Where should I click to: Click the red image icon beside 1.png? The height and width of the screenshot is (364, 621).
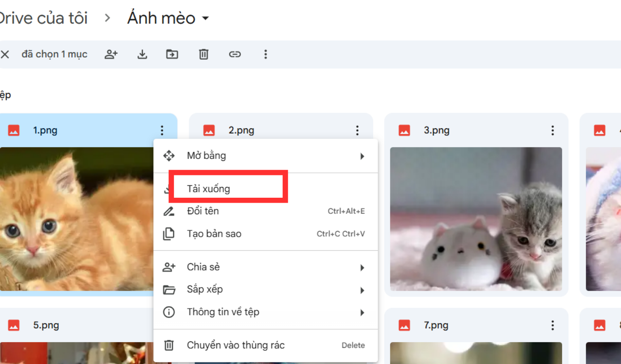point(14,130)
